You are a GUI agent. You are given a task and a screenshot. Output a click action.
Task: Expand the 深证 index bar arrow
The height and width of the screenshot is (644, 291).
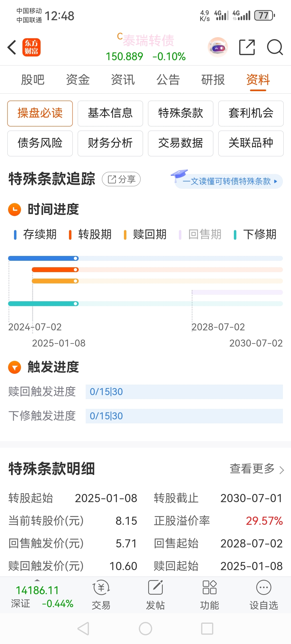tap(37, 580)
